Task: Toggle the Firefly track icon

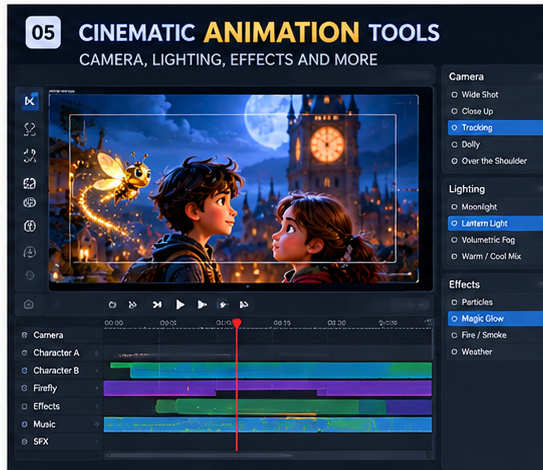Action: tap(24, 388)
